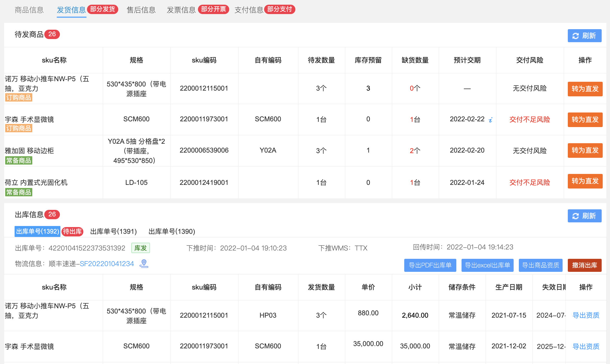Click the 储存条件 column header

pyautogui.click(x=462, y=287)
